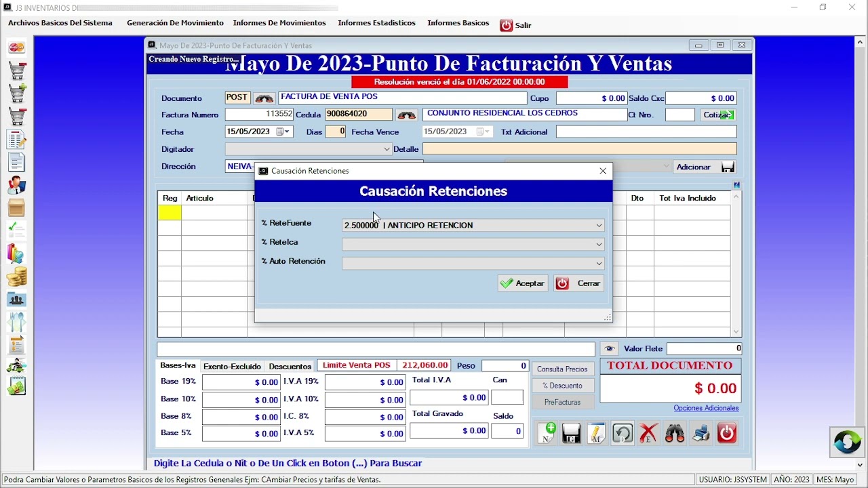Switch to the Bases-Iva tab
The width and height of the screenshot is (868, 488).
coord(178,365)
